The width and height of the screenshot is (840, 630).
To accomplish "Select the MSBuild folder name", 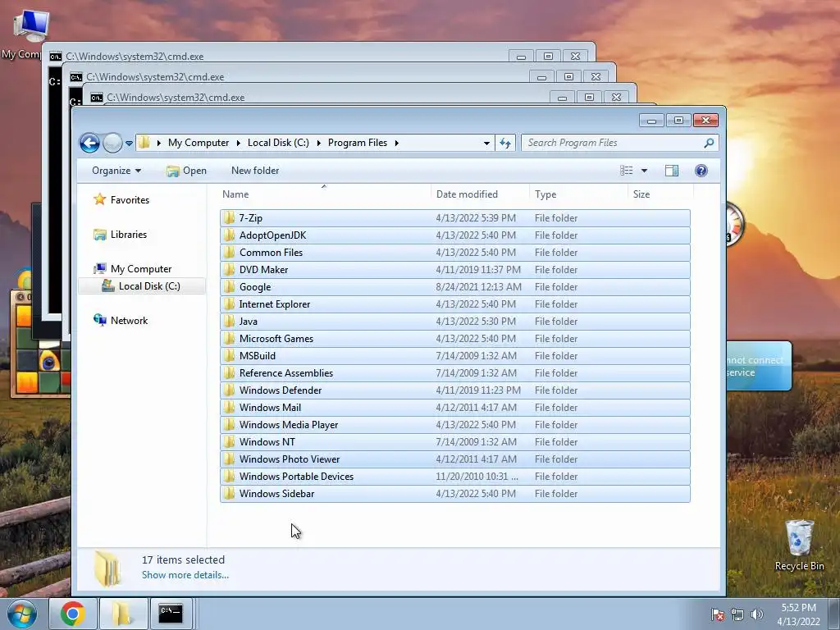I will (x=257, y=356).
